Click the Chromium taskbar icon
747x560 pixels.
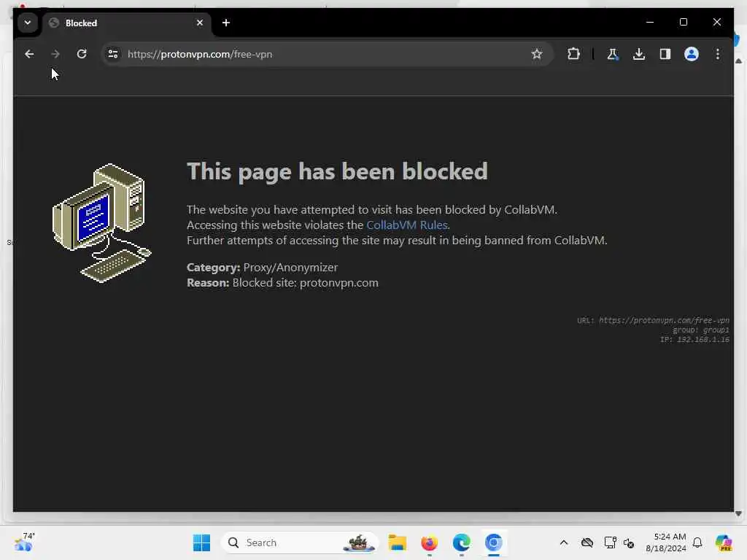click(494, 542)
